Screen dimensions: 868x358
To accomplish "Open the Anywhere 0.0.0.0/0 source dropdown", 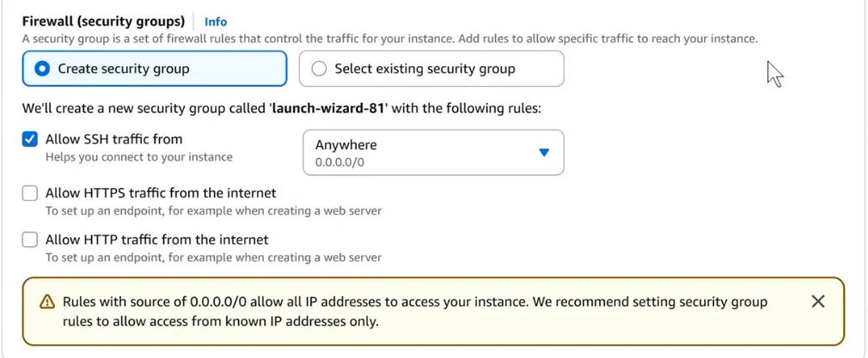I will [x=433, y=153].
